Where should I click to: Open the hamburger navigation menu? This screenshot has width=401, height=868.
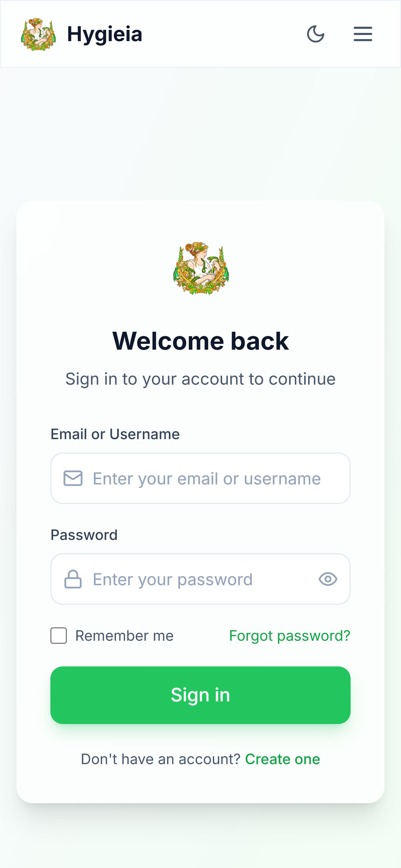363,34
